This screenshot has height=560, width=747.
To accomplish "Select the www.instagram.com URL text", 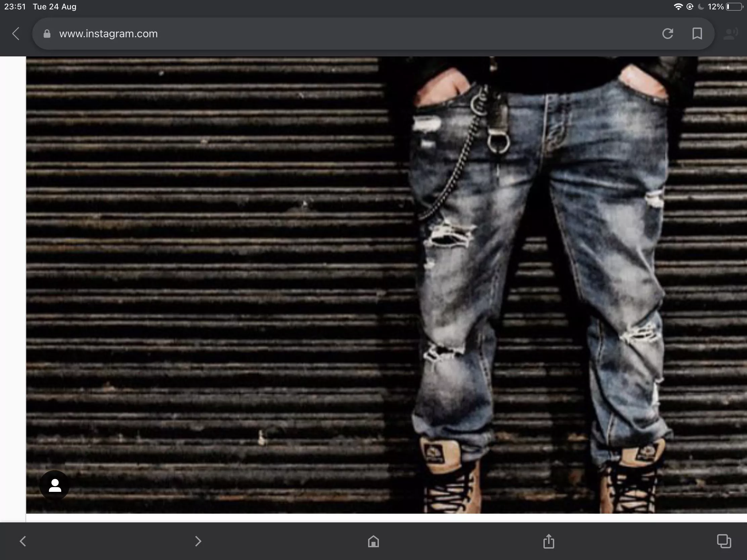I will (x=108, y=34).
